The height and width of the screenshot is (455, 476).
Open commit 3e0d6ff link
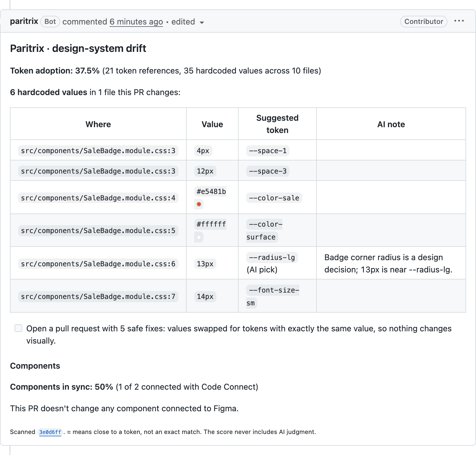point(50,432)
